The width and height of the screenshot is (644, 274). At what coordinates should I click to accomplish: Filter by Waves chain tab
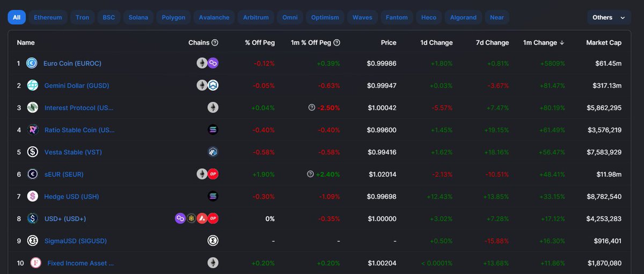point(362,18)
